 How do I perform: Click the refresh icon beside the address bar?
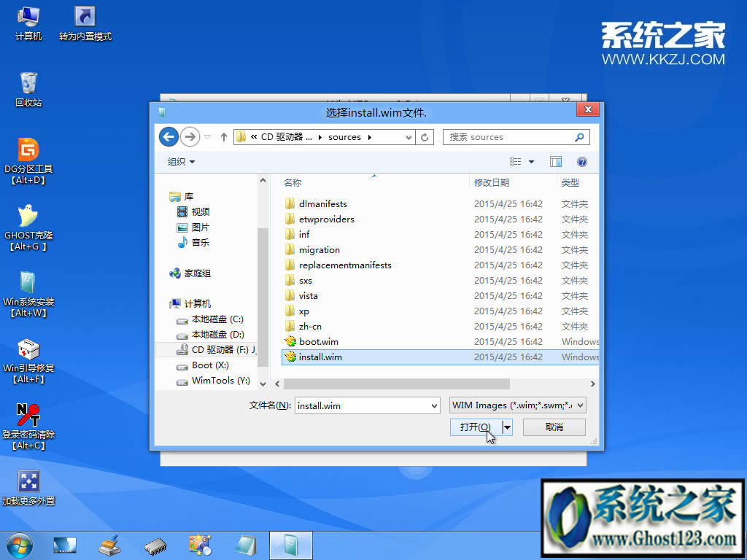click(425, 136)
